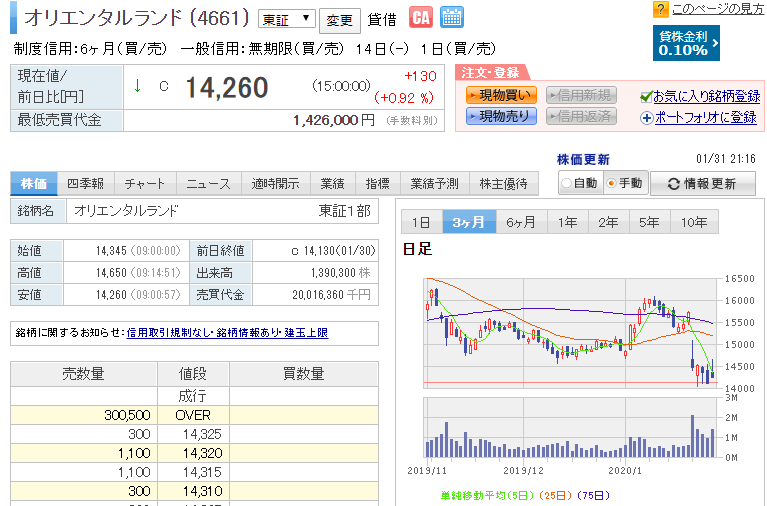This screenshot has height=506, width=767.
Task: Click the 14,315 price in order book
Action: click(202, 472)
